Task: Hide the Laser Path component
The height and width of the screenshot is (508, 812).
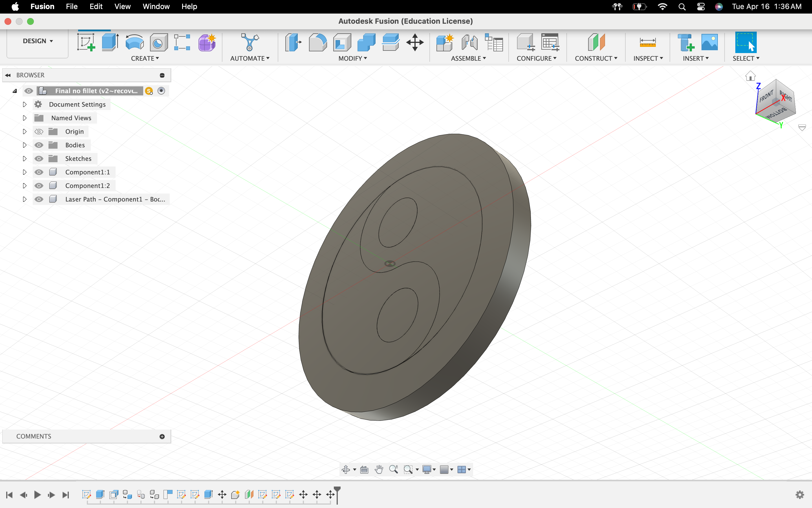Action: 39,199
